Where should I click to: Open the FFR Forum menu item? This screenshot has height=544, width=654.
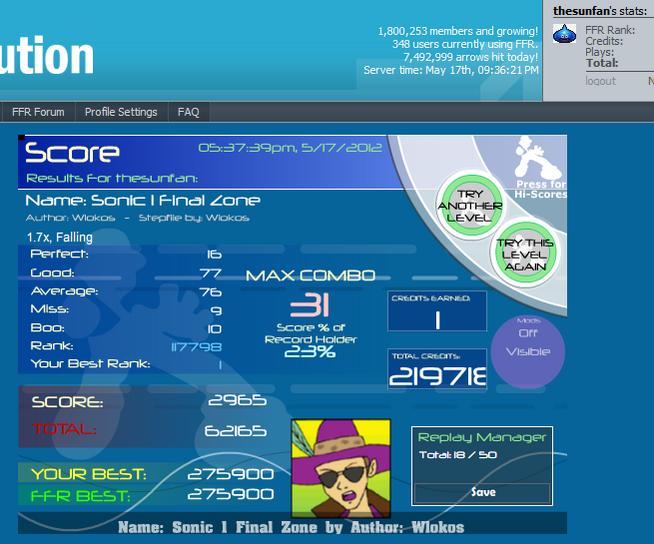pos(38,112)
